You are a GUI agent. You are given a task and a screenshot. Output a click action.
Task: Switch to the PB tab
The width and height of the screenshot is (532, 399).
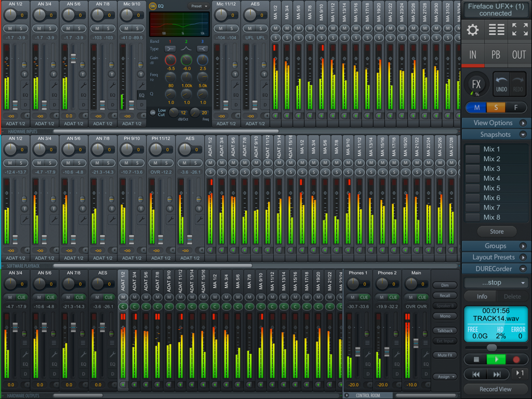[x=496, y=55]
